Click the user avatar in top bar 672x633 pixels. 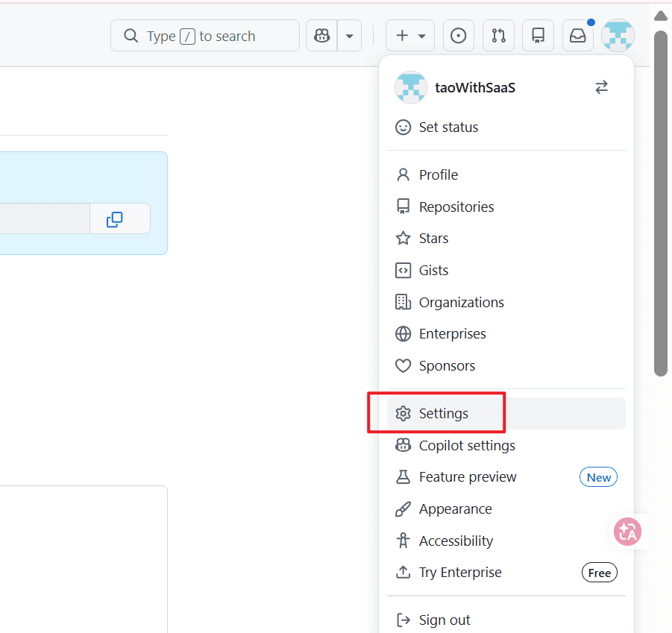pyautogui.click(x=618, y=36)
